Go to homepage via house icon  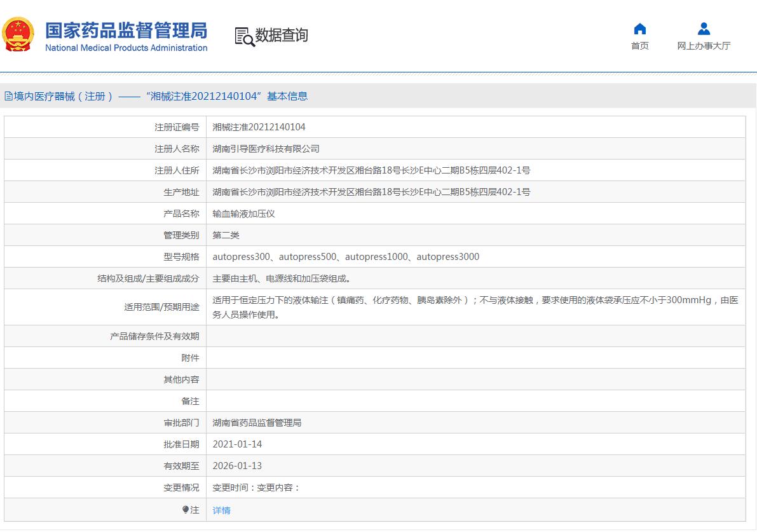pos(639,29)
